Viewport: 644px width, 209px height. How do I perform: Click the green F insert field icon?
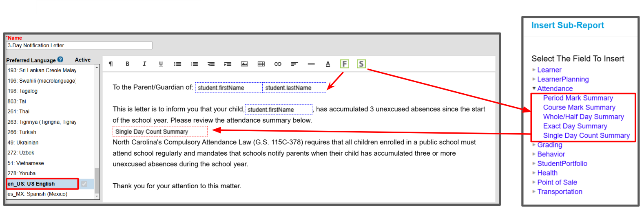coord(345,64)
